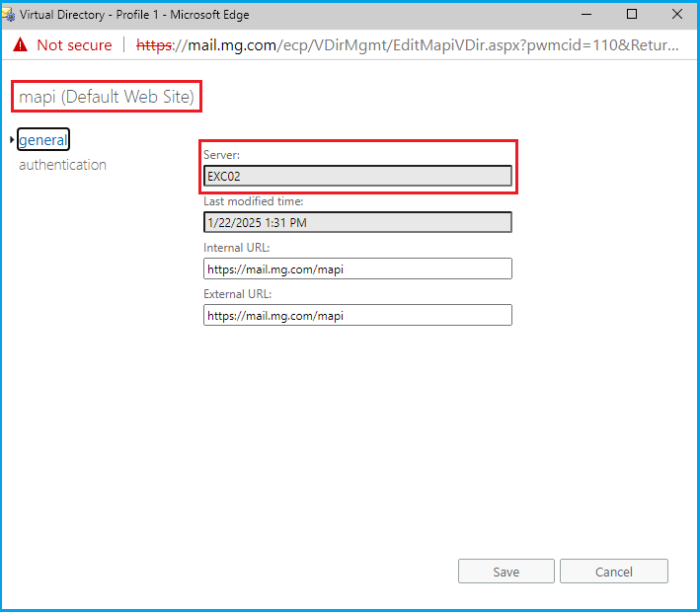Screen dimensions: 700x613
Task: Minimize the Virtual Directory window
Action: tap(586, 15)
